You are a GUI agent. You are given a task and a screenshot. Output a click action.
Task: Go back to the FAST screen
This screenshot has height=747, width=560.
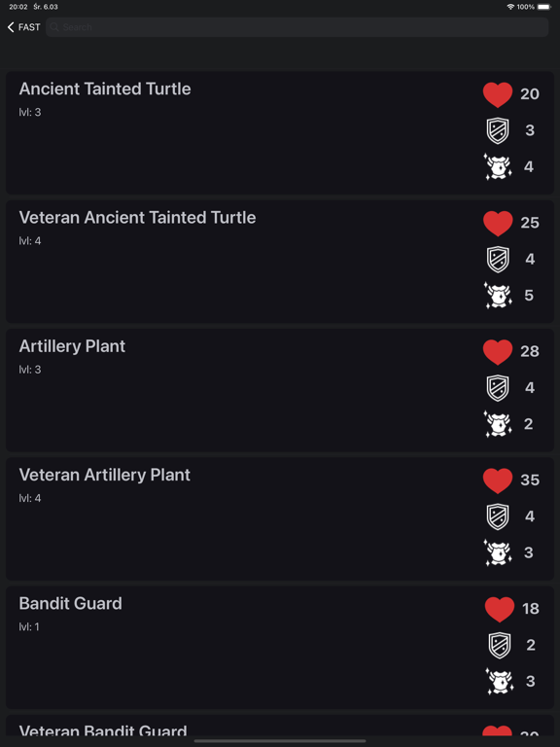[x=23, y=27]
